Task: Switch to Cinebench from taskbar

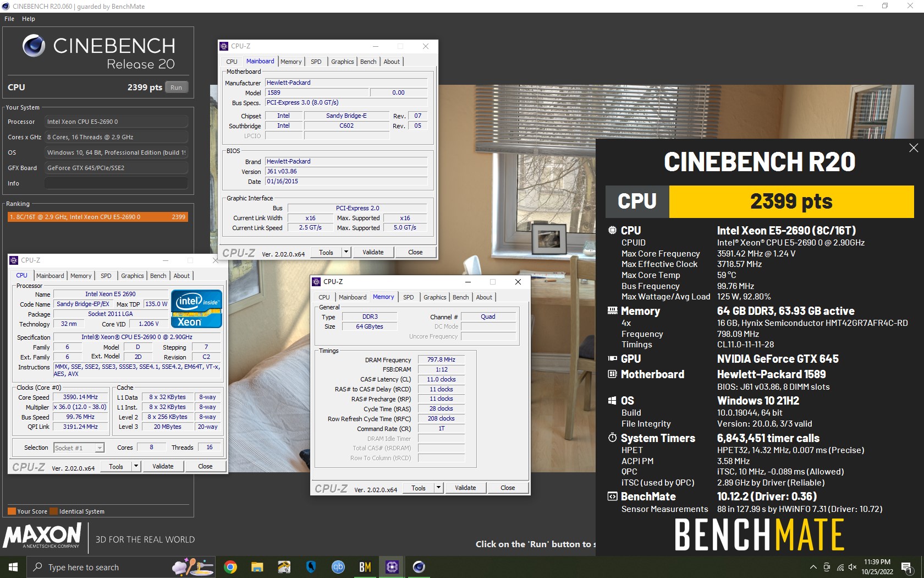Action: click(x=419, y=567)
